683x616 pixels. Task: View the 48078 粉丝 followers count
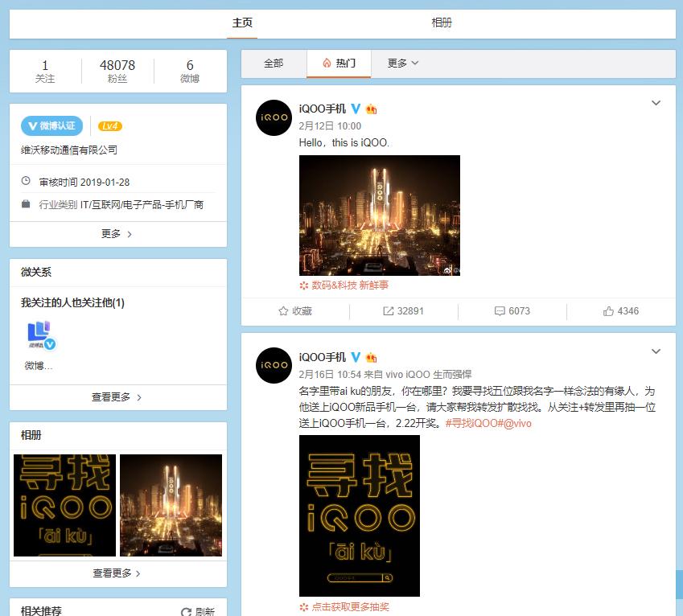click(x=117, y=71)
